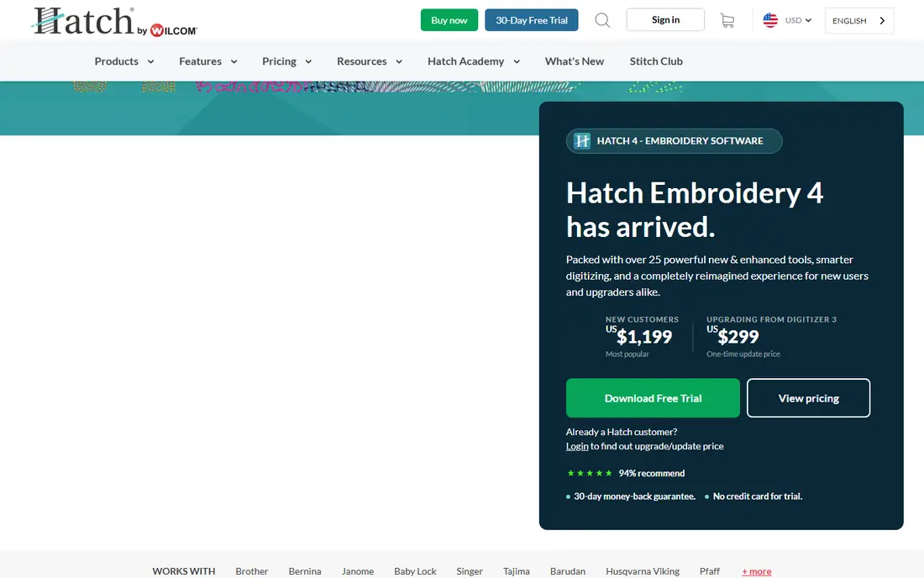
Task: Expand the Features menu chevron
Action: click(234, 61)
